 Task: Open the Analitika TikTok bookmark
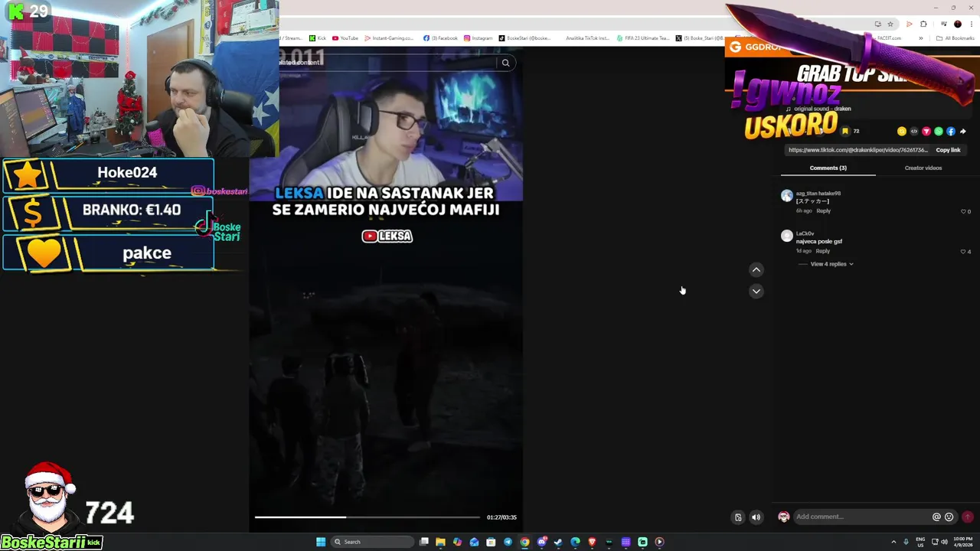point(587,37)
